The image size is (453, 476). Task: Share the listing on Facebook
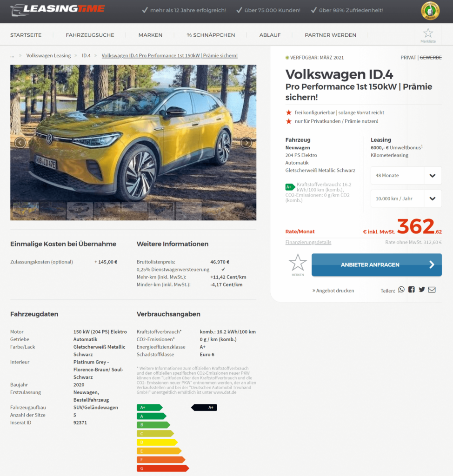[412, 290]
